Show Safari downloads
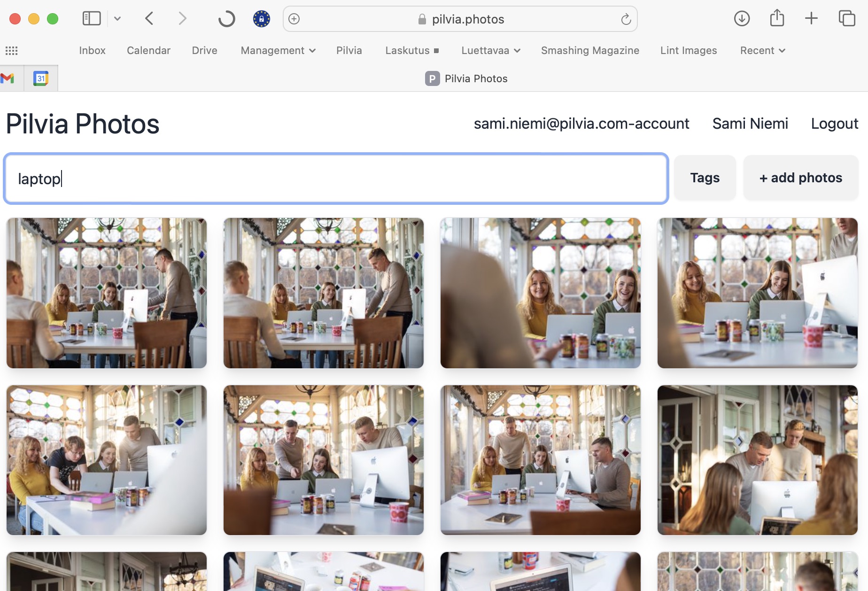The width and height of the screenshot is (868, 591). click(742, 19)
